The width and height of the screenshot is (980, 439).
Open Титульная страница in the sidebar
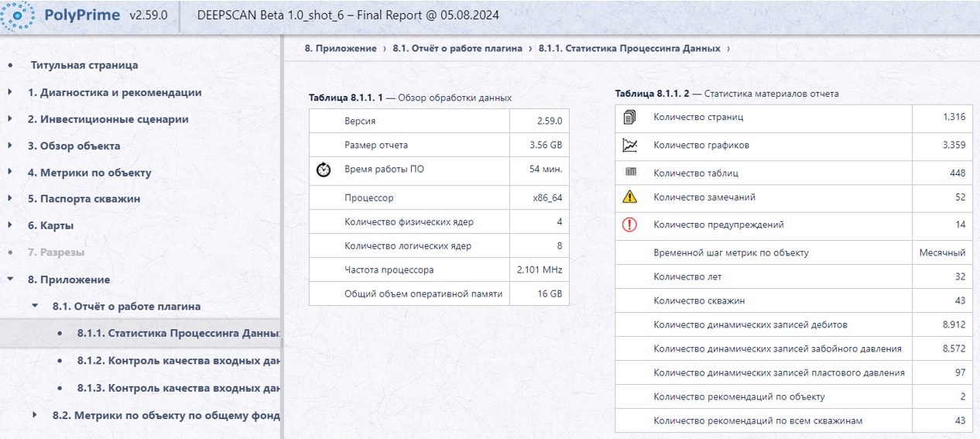84,65
